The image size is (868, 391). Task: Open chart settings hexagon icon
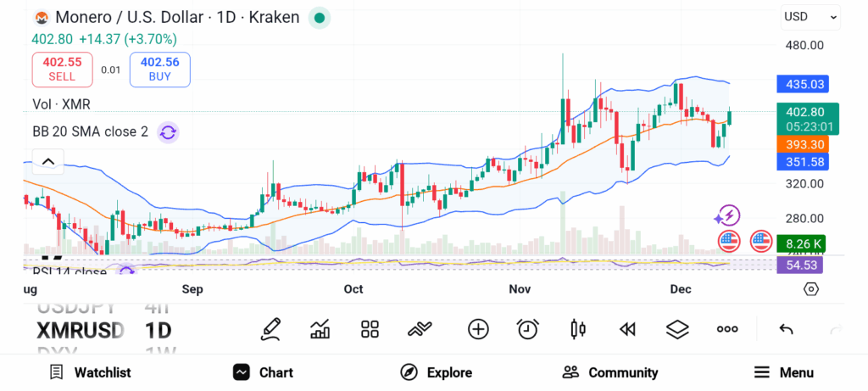coord(811,289)
